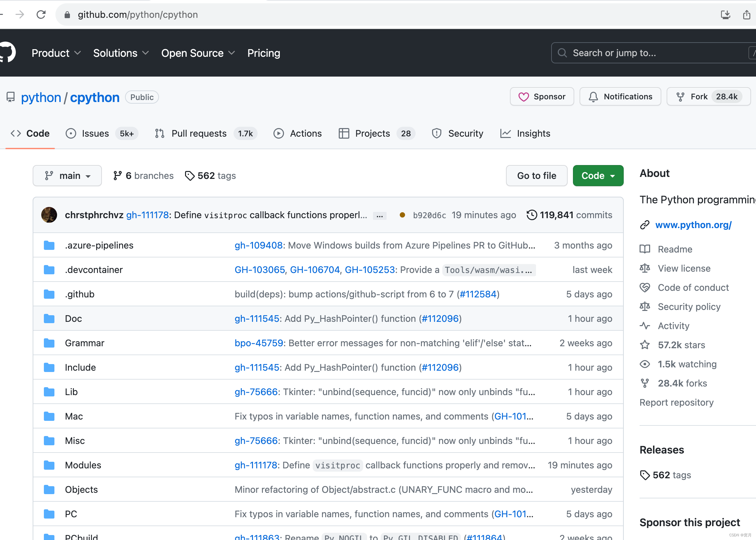Click the download icon in address bar
This screenshot has height=540, width=756.
725,15
